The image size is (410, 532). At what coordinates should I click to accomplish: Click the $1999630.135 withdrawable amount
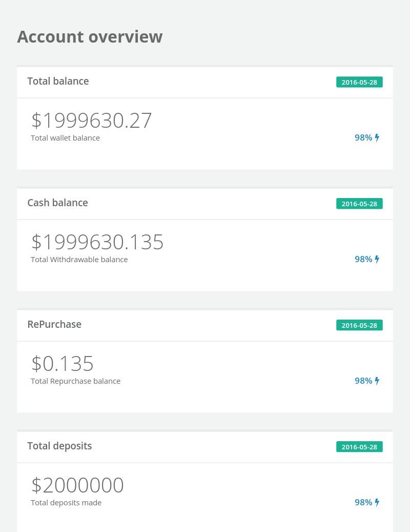(x=97, y=242)
